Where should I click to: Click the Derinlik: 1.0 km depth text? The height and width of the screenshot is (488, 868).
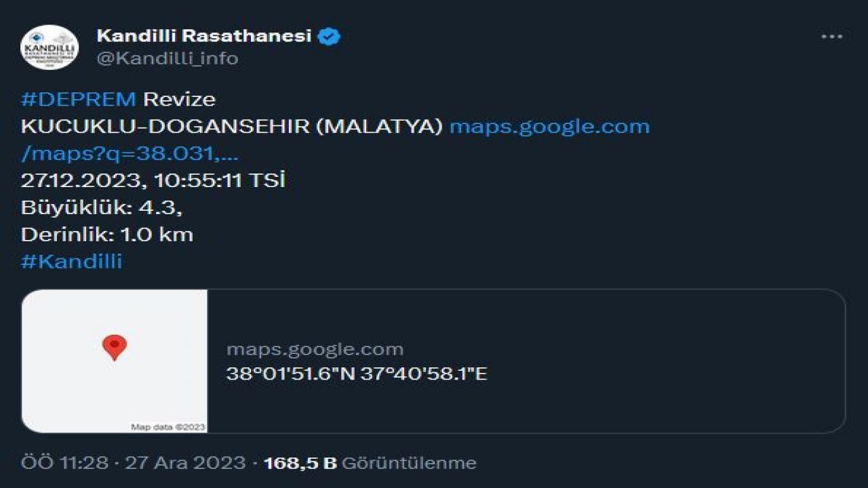click(x=106, y=234)
